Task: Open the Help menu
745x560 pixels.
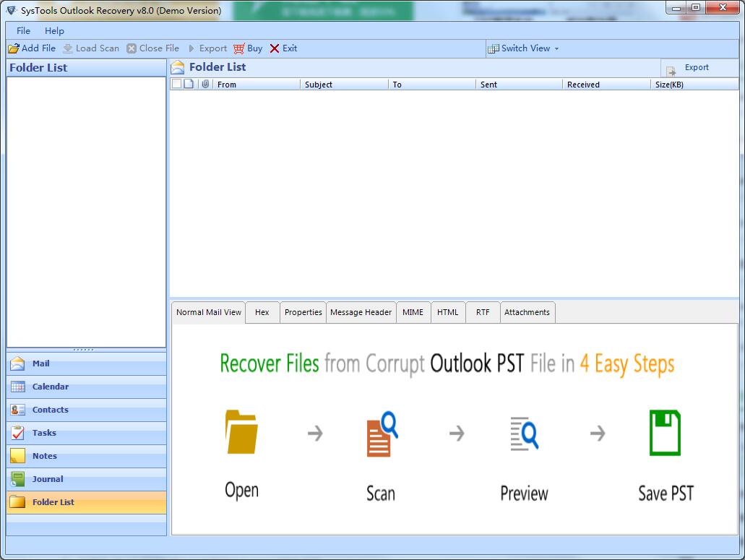Action: pos(54,31)
